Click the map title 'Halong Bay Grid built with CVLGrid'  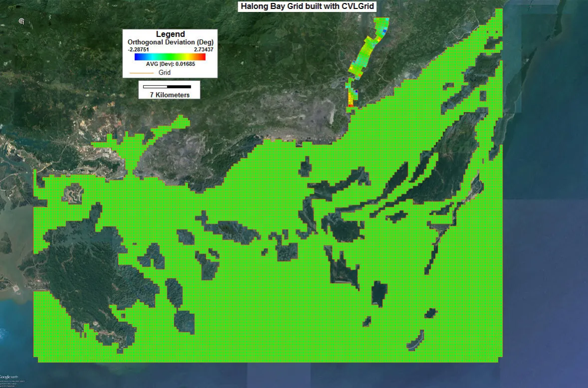coord(307,6)
